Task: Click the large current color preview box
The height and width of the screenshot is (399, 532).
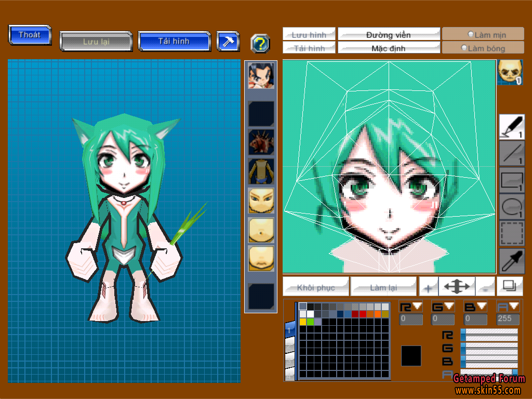Action: point(411,355)
